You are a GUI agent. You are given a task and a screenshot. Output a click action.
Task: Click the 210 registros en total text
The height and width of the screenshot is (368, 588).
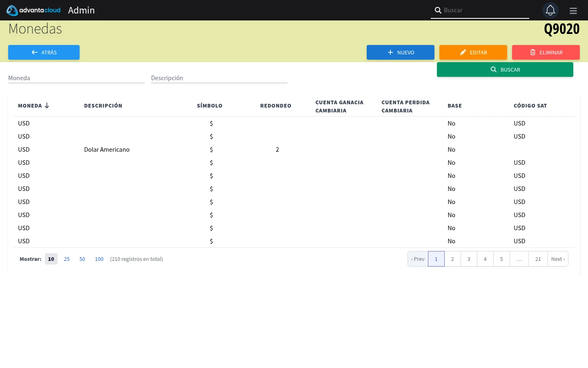pos(136,259)
